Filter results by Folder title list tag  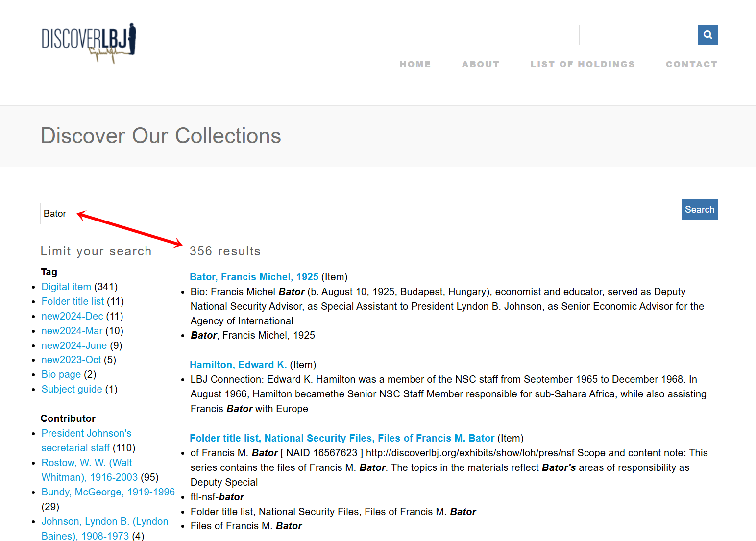73,301
